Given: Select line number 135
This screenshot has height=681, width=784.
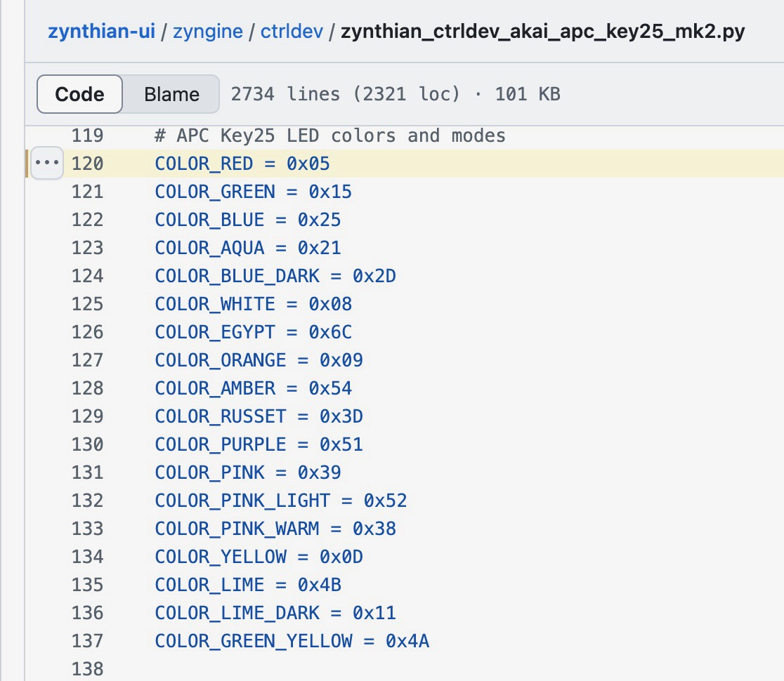Looking at the screenshot, I should pyautogui.click(x=88, y=585).
